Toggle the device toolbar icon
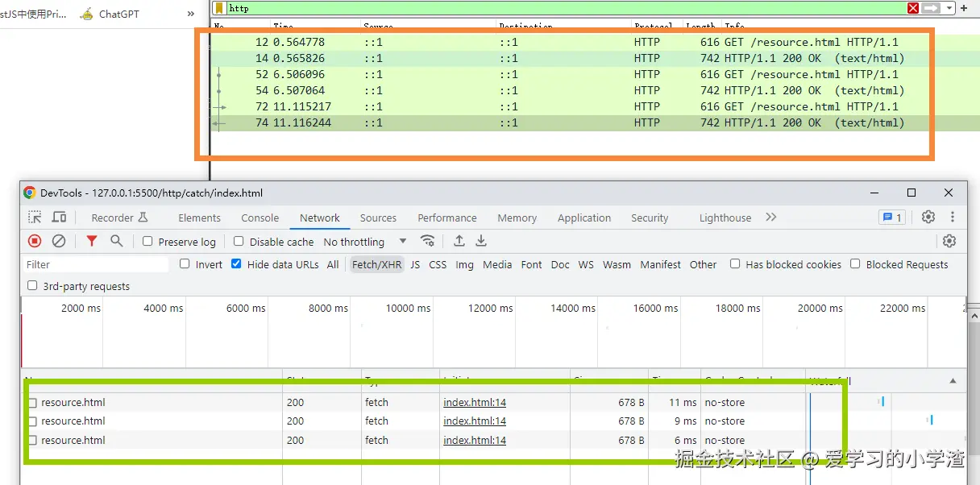Screen dimensions: 980x485 click(x=59, y=218)
